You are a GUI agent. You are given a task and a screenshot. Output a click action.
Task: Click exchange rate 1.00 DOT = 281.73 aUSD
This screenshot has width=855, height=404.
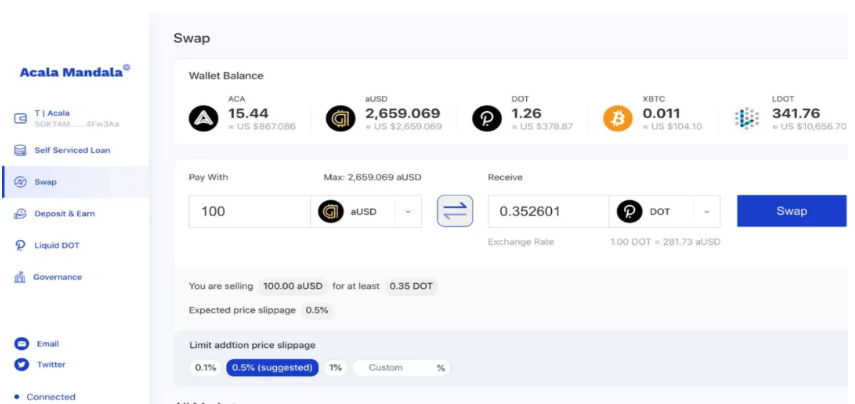[x=665, y=242]
